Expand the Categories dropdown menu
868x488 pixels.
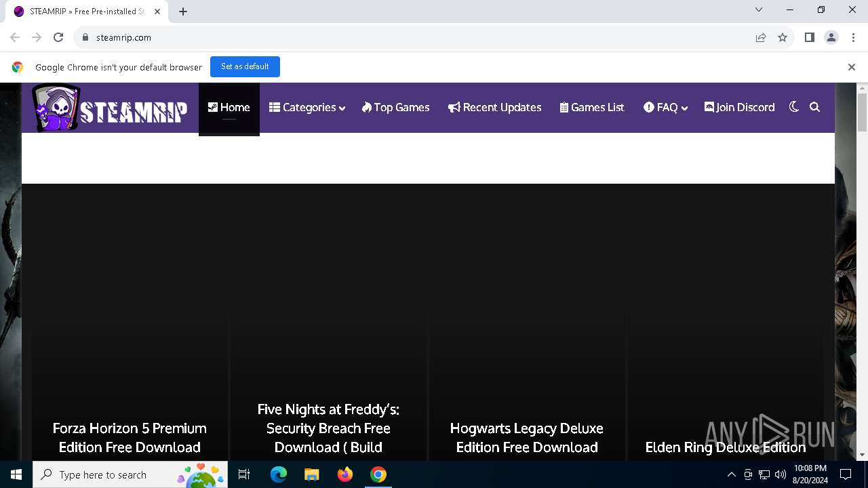307,108
